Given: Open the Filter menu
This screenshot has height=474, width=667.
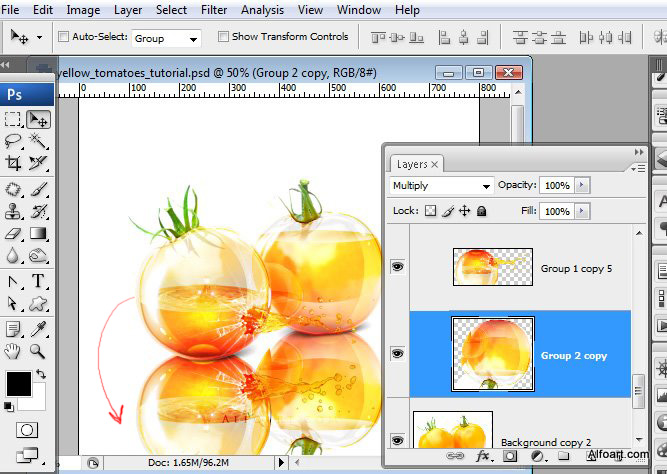Looking at the screenshot, I should tap(213, 10).
